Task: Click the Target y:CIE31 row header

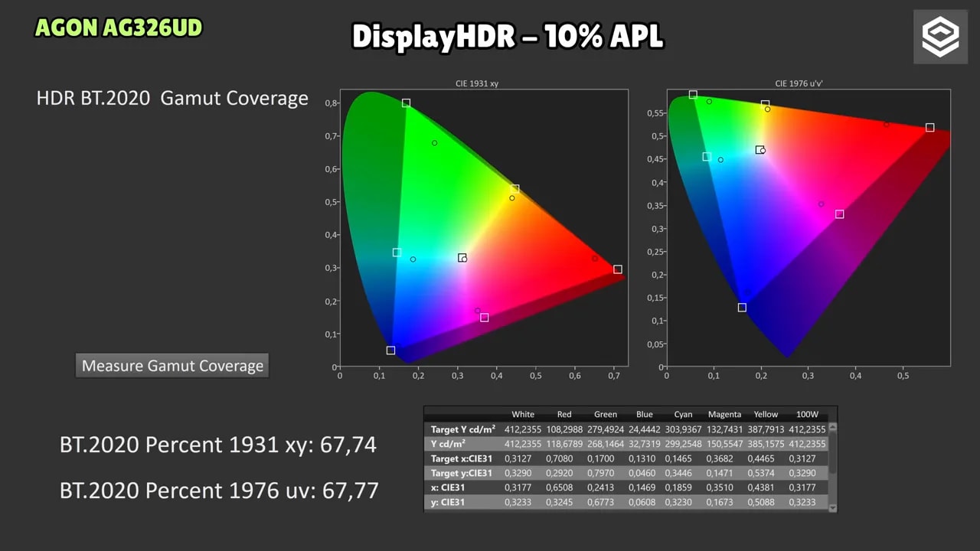Action: click(463, 473)
